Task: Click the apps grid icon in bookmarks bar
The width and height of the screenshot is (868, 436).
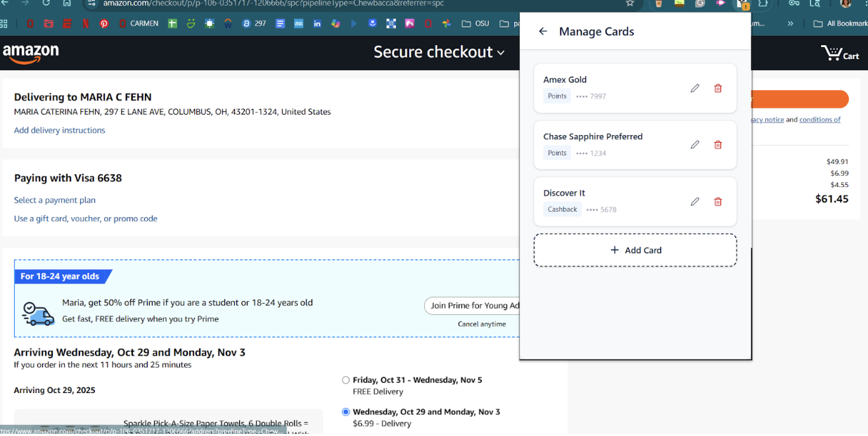Action: pos(4,24)
